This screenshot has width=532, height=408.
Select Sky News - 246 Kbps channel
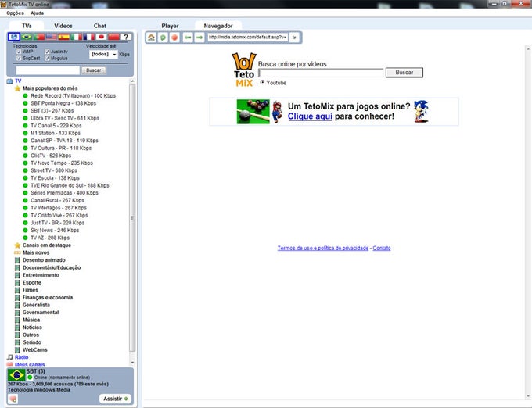pos(55,230)
